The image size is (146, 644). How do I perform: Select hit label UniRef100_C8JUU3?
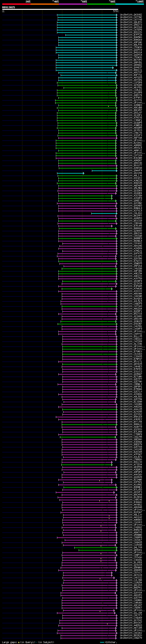(131, 354)
